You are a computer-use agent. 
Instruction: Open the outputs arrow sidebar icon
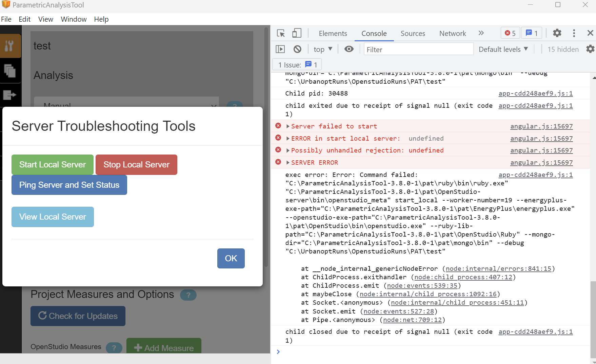coord(10,95)
